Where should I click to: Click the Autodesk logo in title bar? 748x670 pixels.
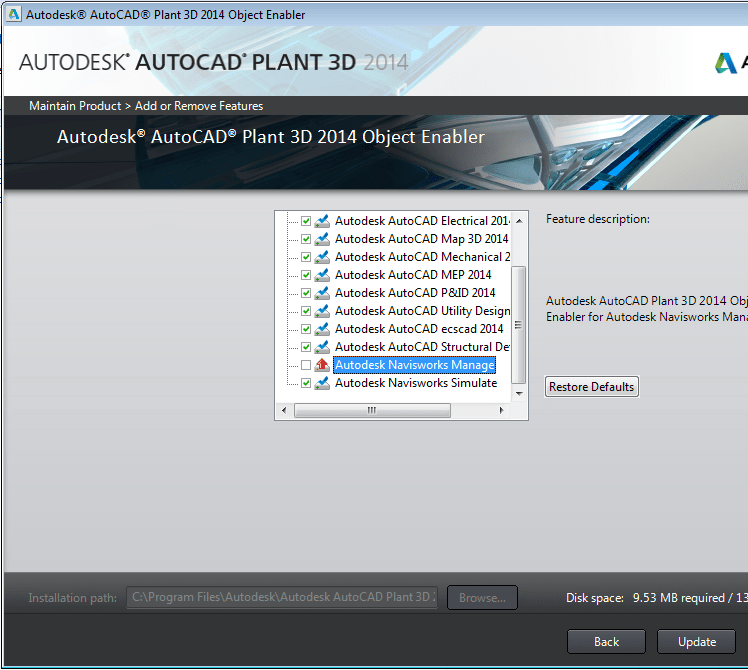pyautogui.click(x=14, y=14)
